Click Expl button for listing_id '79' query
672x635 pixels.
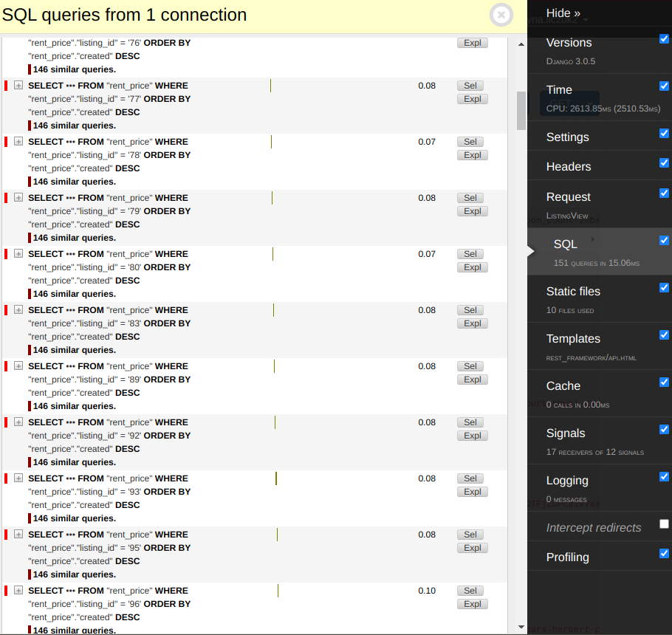[472, 211]
